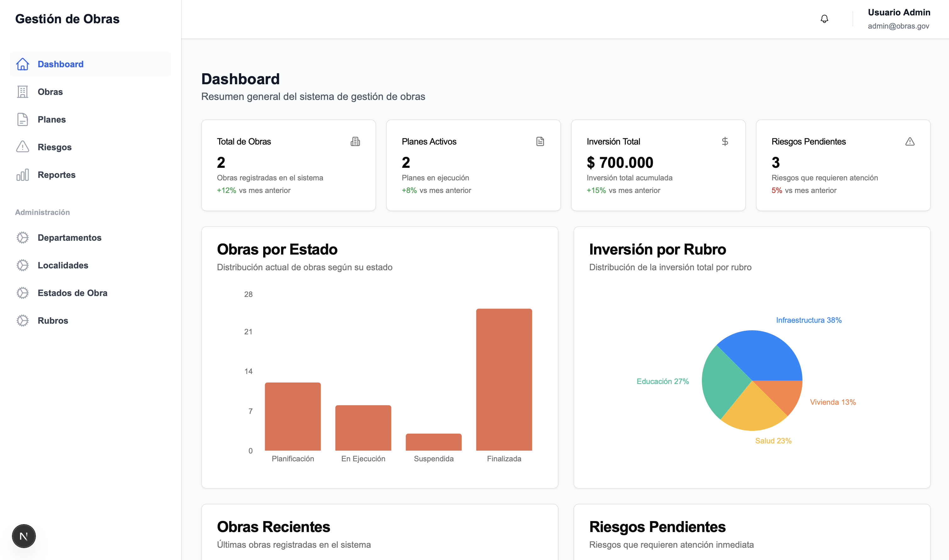Click the dark circular badge in bottom-left corner
Image resolution: width=949 pixels, height=560 pixels.
[23, 535]
